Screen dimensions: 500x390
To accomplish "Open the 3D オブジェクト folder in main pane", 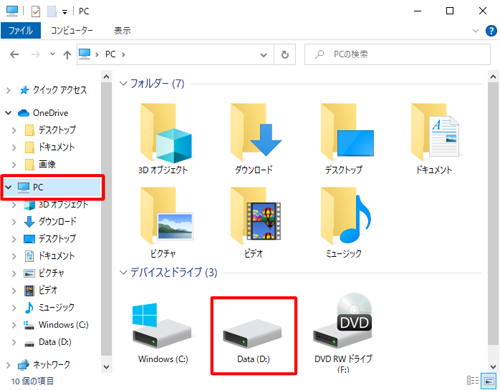I will [165, 133].
